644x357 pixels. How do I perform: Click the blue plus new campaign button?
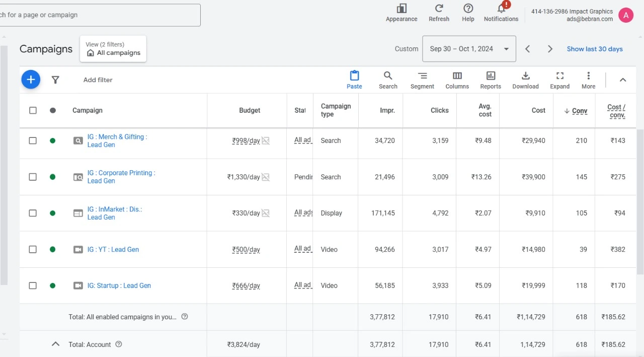click(31, 80)
